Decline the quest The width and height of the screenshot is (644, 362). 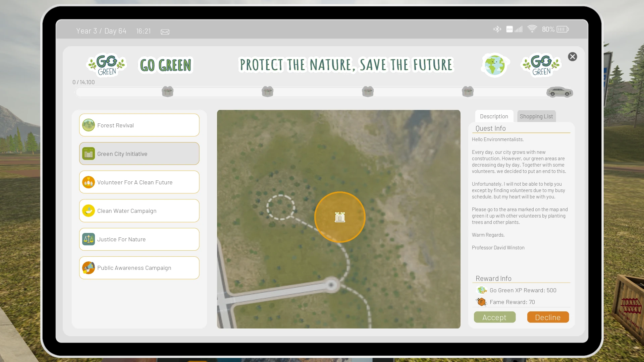548,317
